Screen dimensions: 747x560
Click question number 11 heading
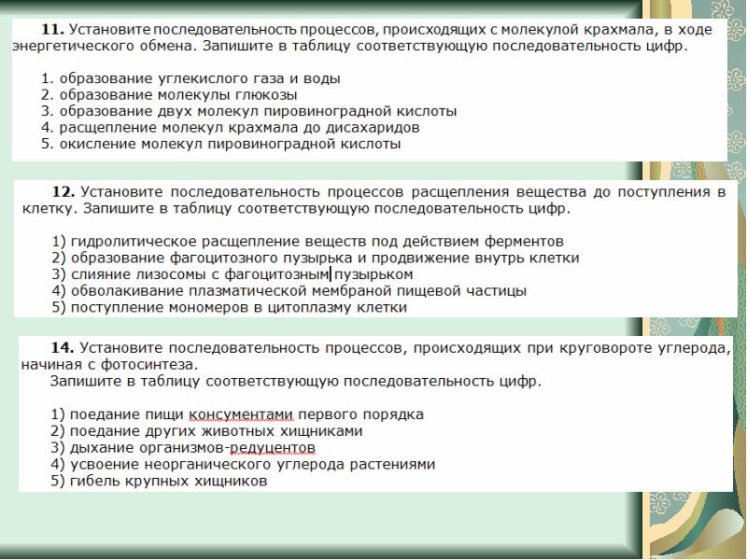pyautogui.click(x=49, y=30)
